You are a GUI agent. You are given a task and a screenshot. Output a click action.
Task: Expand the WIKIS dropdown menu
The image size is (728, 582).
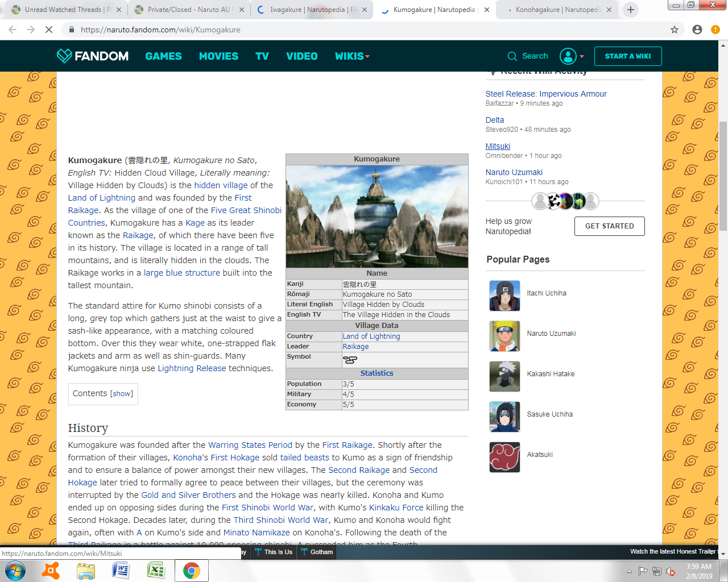point(352,56)
